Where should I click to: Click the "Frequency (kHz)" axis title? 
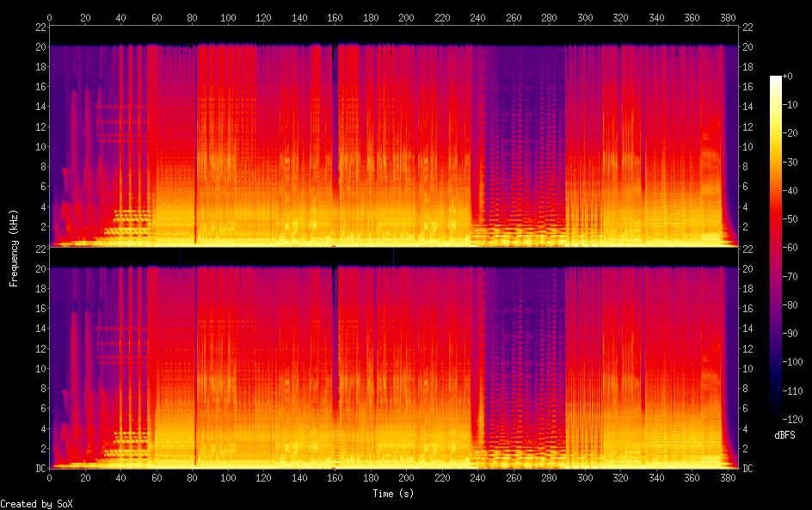[x=14, y=248]
